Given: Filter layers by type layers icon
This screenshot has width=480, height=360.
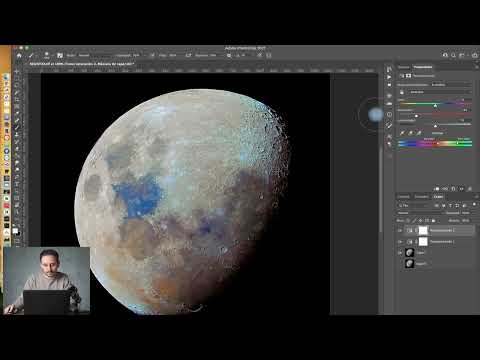Looking at the screenshot, I should [450, 205].
